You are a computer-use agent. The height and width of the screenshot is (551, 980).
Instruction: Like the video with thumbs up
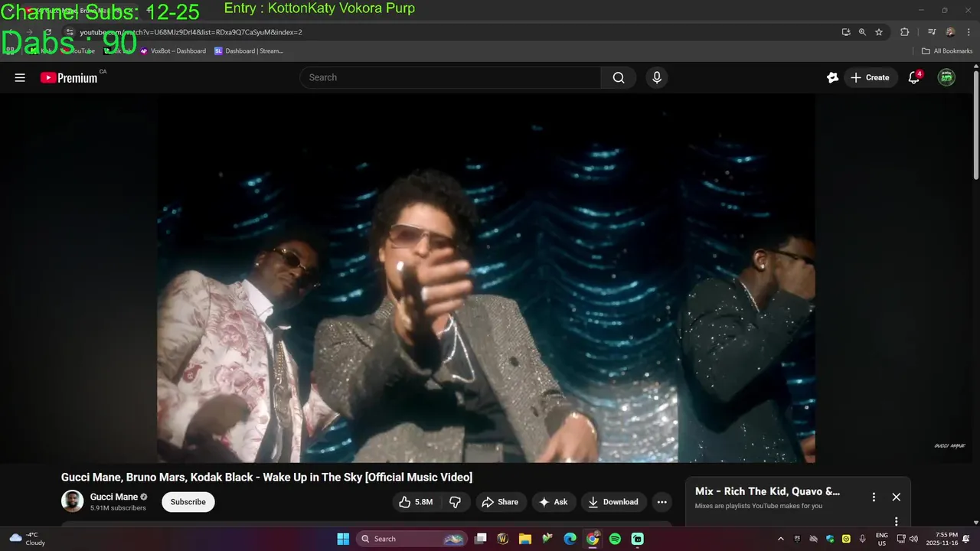pyautogui.click(x=416, y=502)
